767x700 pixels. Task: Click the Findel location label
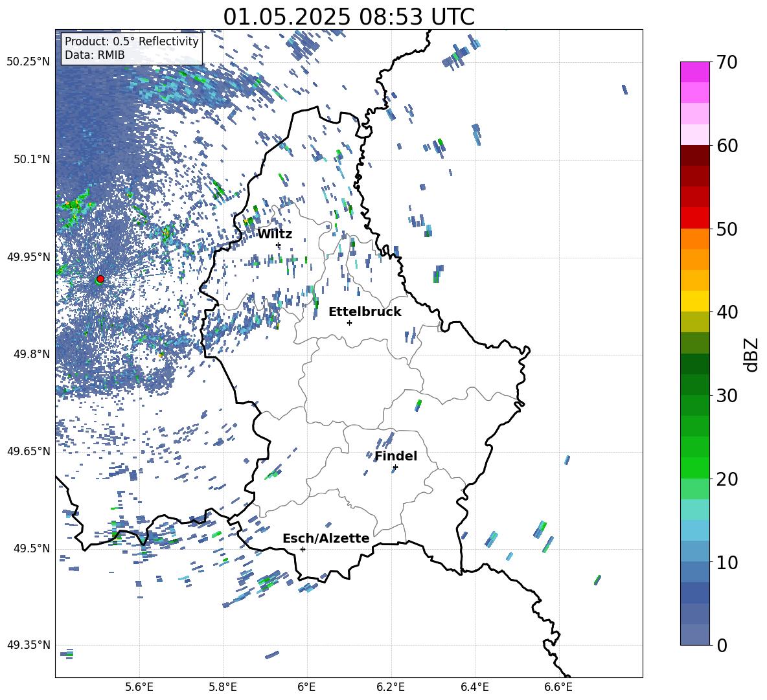pos(396,456)
